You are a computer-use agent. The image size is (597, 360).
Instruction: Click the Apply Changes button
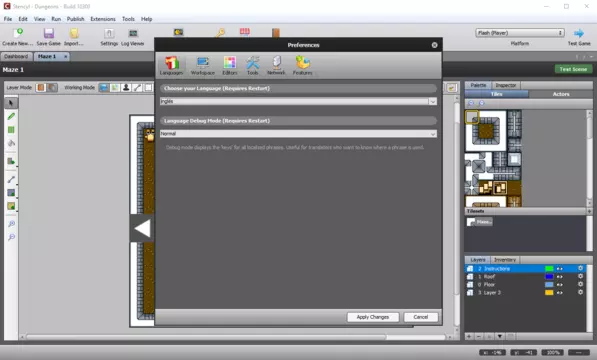[x=373, y=317]
